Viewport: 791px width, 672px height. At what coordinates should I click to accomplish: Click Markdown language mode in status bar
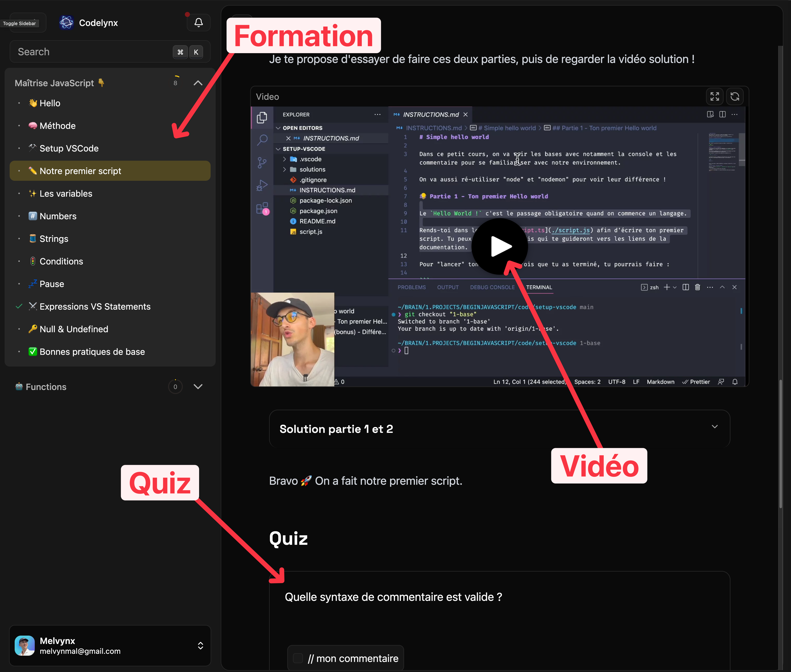(661, 382)
